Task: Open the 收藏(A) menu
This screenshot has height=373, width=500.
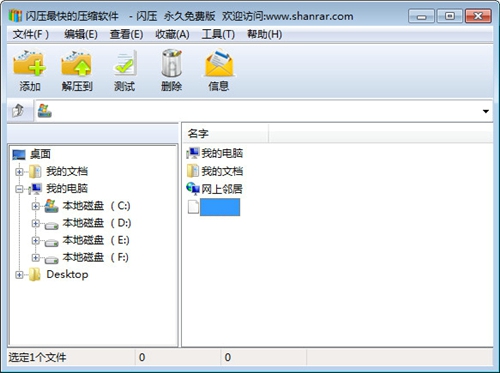Action: 172,34
